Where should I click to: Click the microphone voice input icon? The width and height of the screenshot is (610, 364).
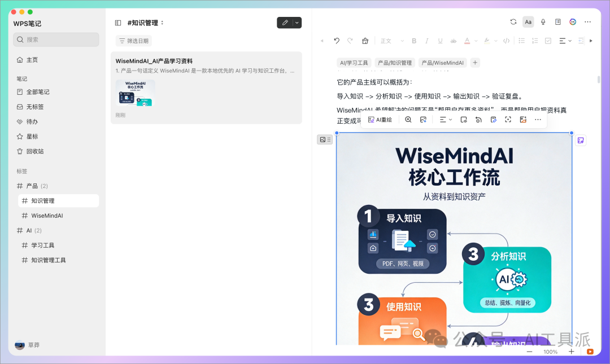[x=543, y=22]
